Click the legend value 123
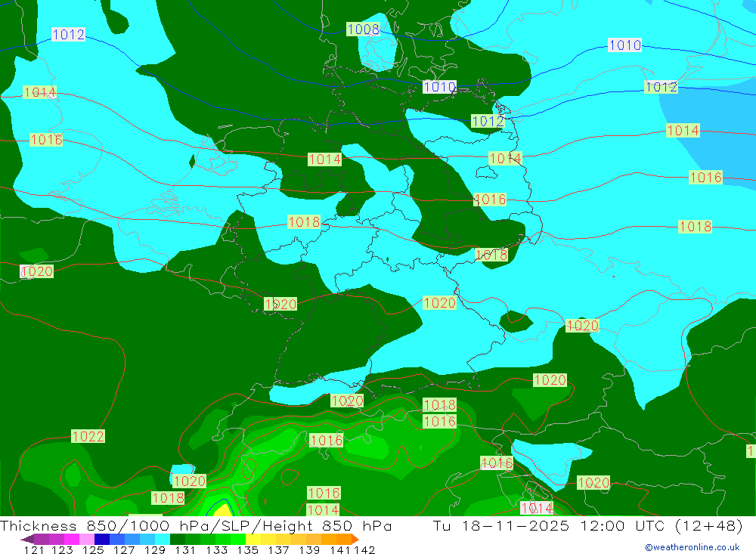756x554 pixels. click(62, 550)
